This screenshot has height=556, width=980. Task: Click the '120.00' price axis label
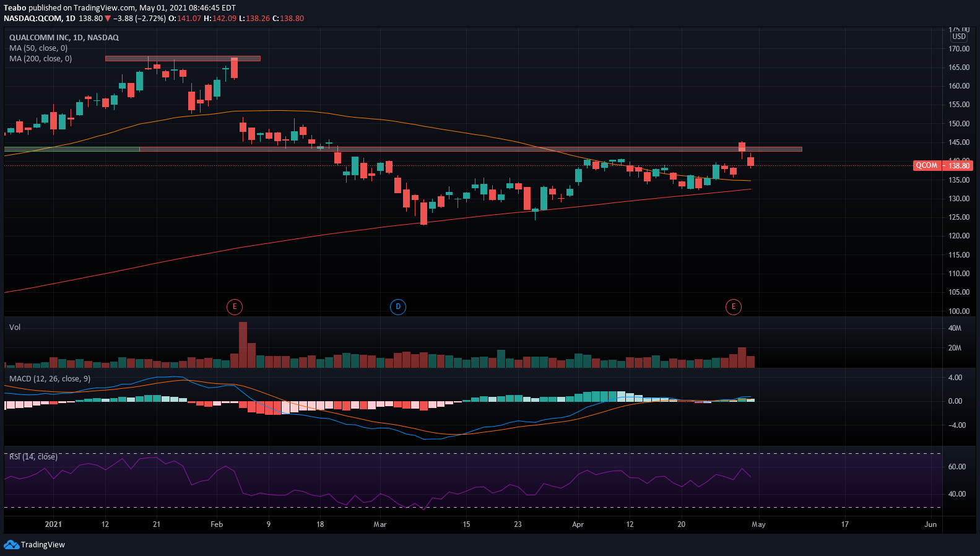(x=959, y=236)
